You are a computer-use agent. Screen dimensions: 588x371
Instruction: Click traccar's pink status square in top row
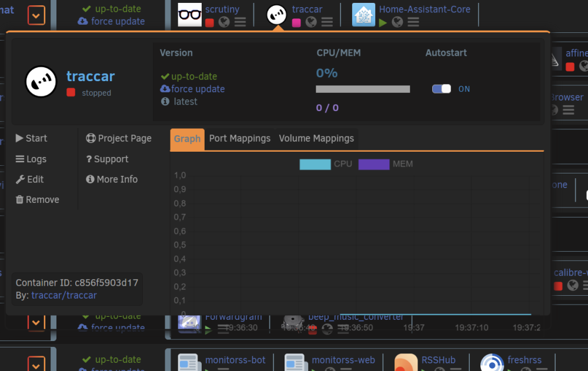[296, 23]
